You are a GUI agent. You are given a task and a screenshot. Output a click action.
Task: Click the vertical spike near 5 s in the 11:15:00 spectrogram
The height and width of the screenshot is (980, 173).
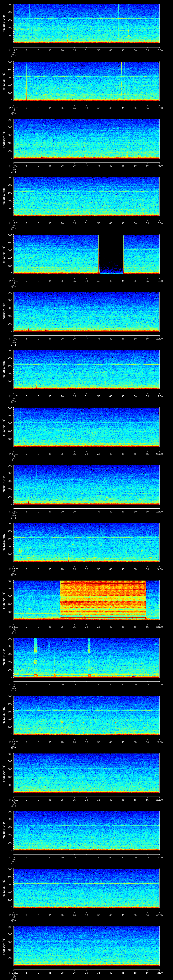tap(26, 81)
